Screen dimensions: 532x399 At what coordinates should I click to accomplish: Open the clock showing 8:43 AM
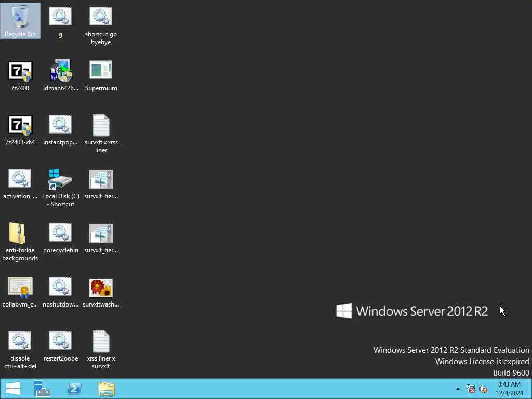point(509,389)
